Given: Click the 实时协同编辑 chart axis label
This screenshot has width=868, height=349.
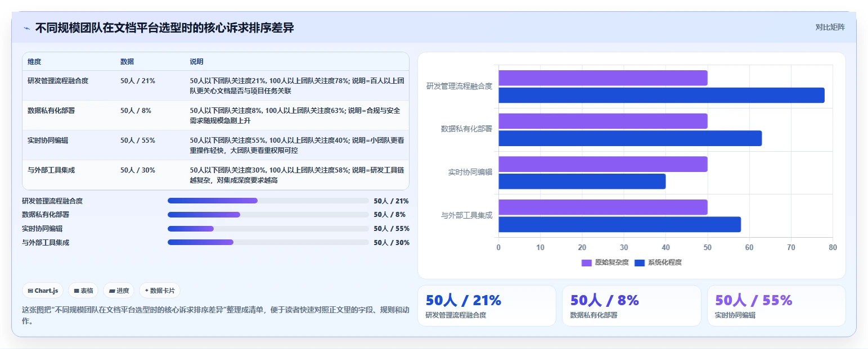Looking at the screenshot, I should (x=470, y=172).
